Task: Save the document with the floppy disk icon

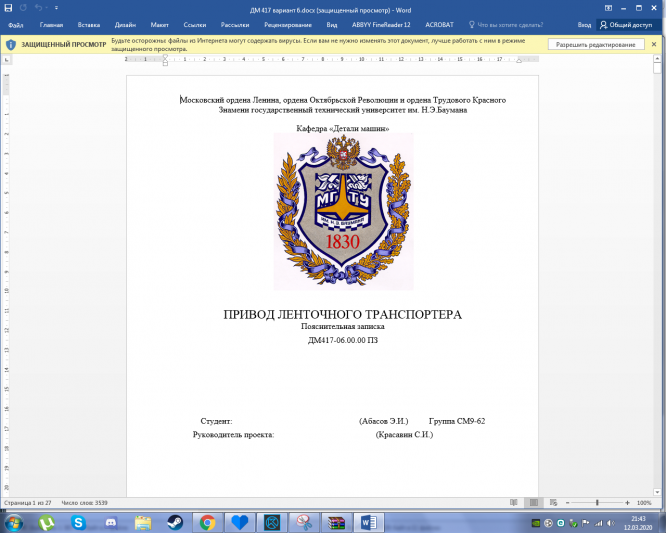Action: pyautogui.click(x=8, y=8)
